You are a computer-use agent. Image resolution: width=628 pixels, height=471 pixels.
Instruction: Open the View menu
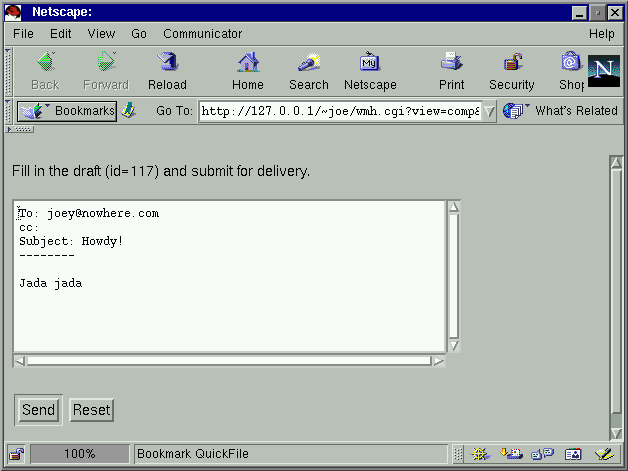click(101, 33)
